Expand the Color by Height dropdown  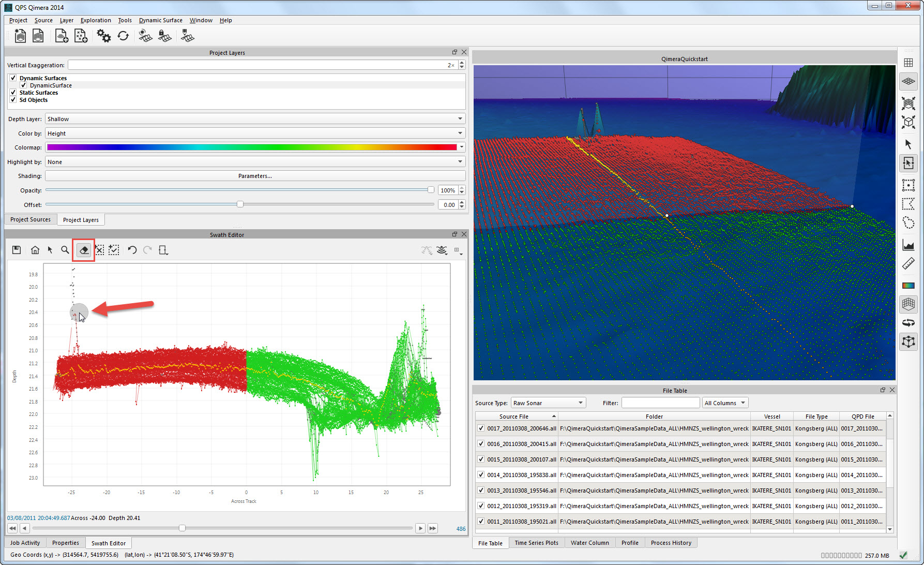pyautogui.click(x=255, y=133)
